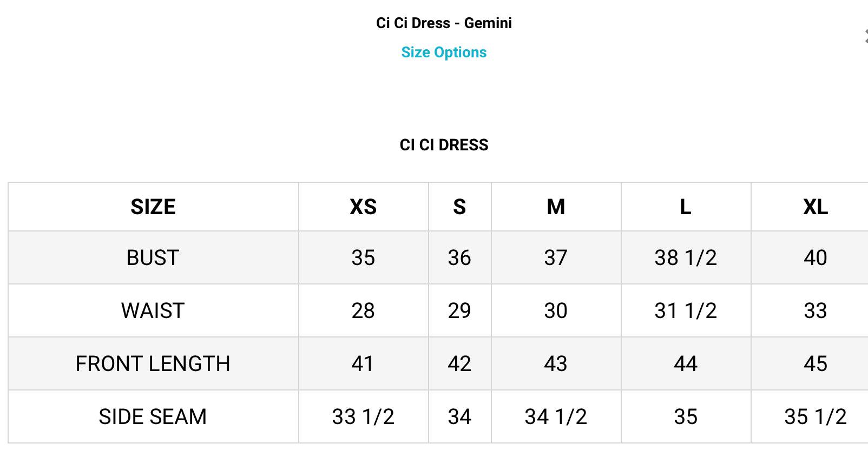Screen dimensions: 868x470
Task: Select the XL size column header
Action: point(815,207)
